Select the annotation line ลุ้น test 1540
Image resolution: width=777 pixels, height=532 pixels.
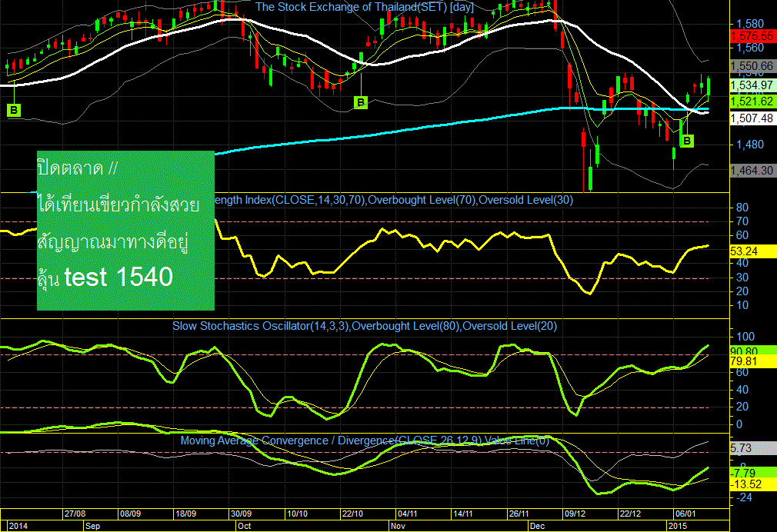tap(105, 278)
